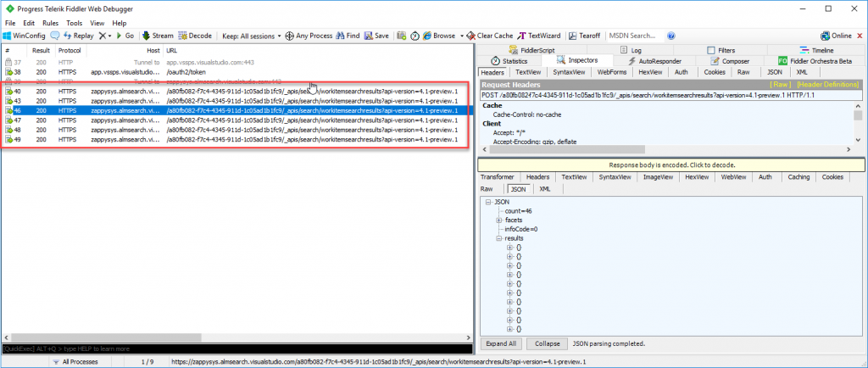Click the Collapse button
This screenshot has height=368, width=868.
coord(547,343)
